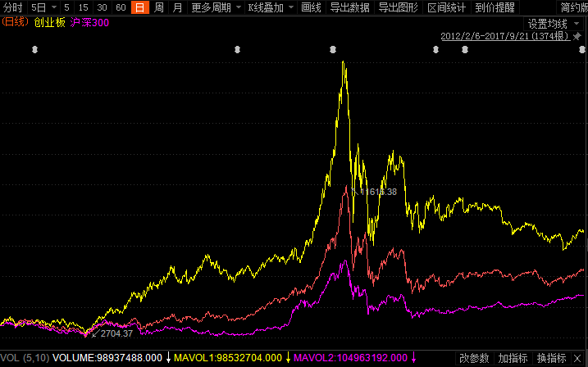
Task: Switch to the 周 weekly period
Action: click(158, 7)
